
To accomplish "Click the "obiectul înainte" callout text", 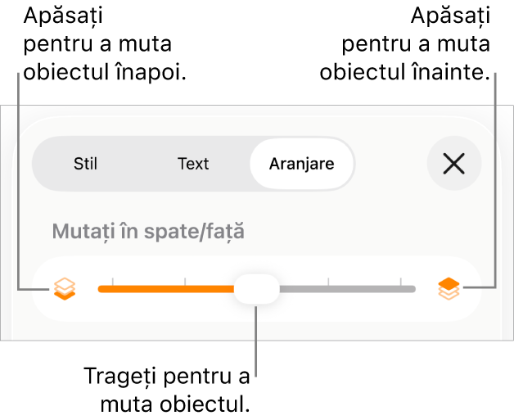I will [x=405, y=72].
